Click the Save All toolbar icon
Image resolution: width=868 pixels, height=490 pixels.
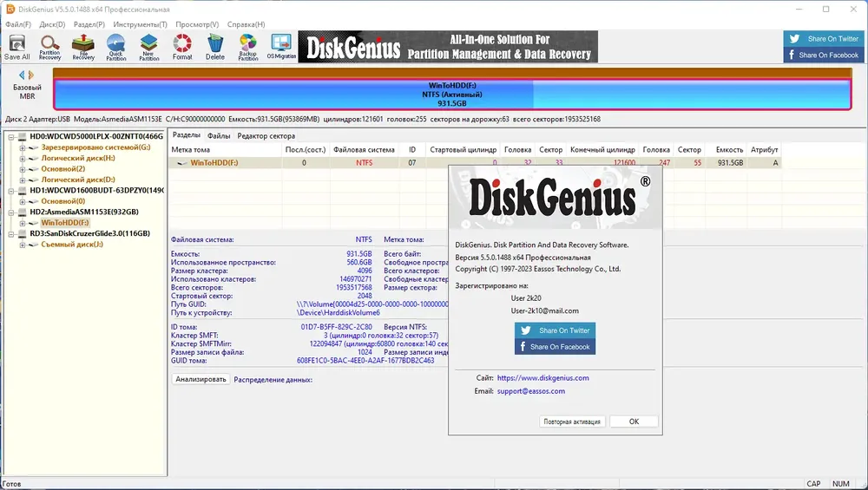click(17, 47)
